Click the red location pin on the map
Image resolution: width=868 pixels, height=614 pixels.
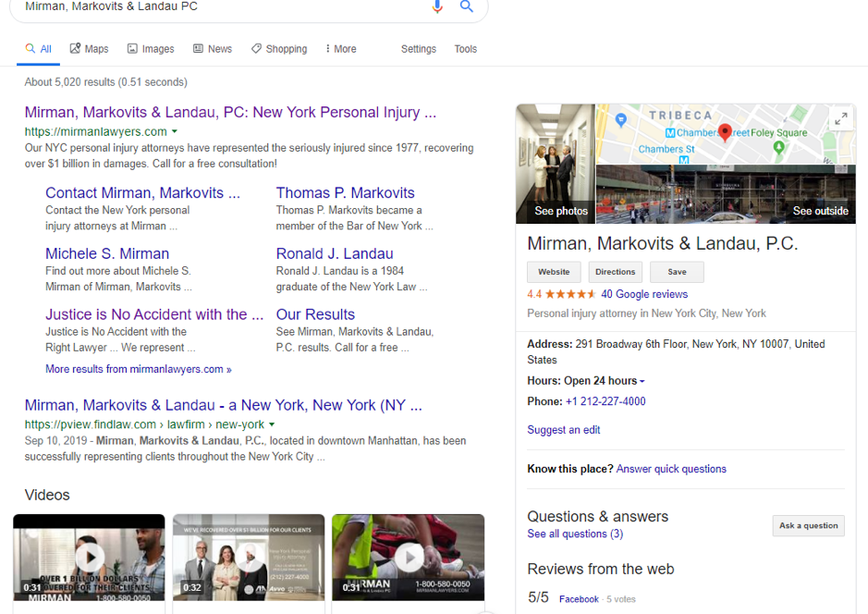click(x=725, y=133)
